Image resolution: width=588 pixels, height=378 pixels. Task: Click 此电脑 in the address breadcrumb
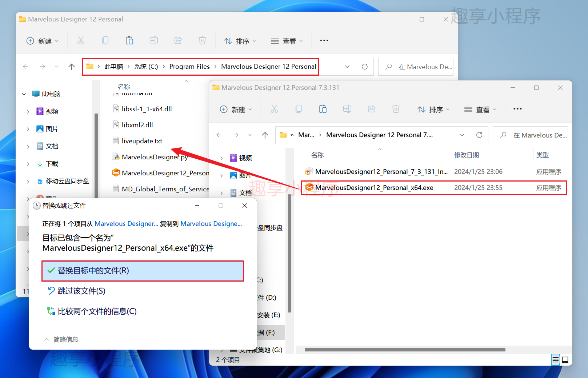(113, 67)
